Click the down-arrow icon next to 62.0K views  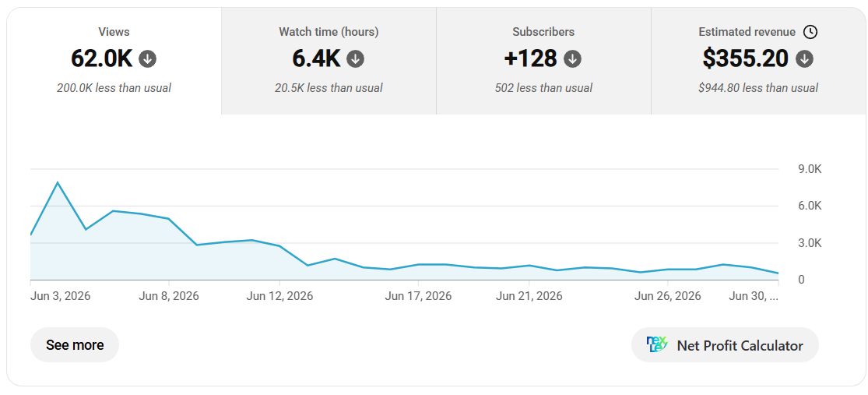pos(147,58)
